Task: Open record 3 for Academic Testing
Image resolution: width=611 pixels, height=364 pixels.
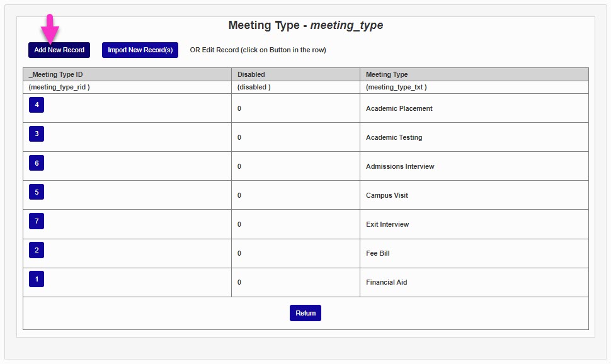Action: (36, 134)
